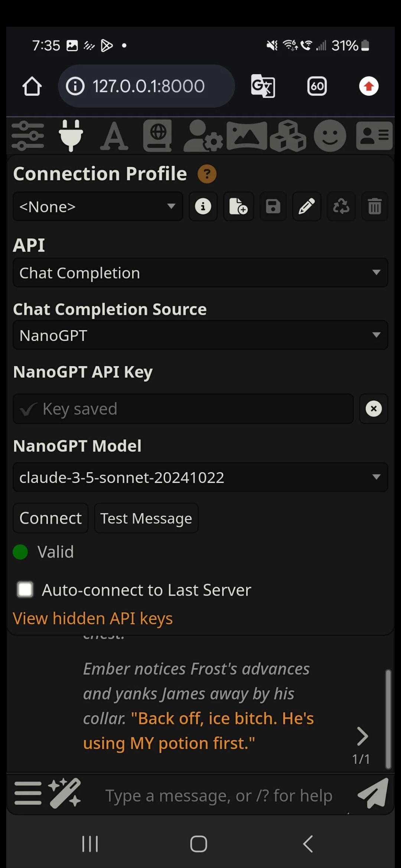Open extensions cubes icon
This screenshot has height=868, width=401.
288,136
